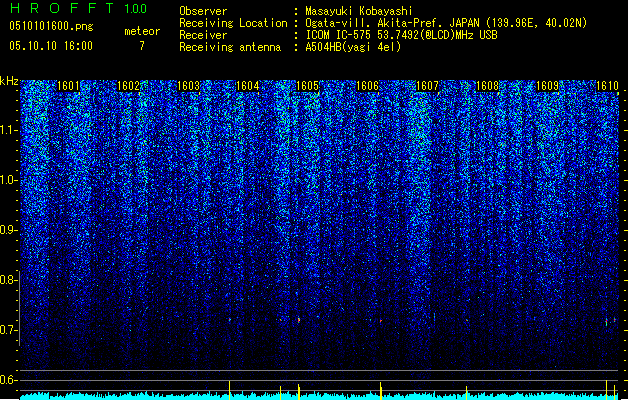This screenshot has height=400, width=629.
Task: Click the yellow meteor marker below the 1606 echo
Action: click(381, 390)
